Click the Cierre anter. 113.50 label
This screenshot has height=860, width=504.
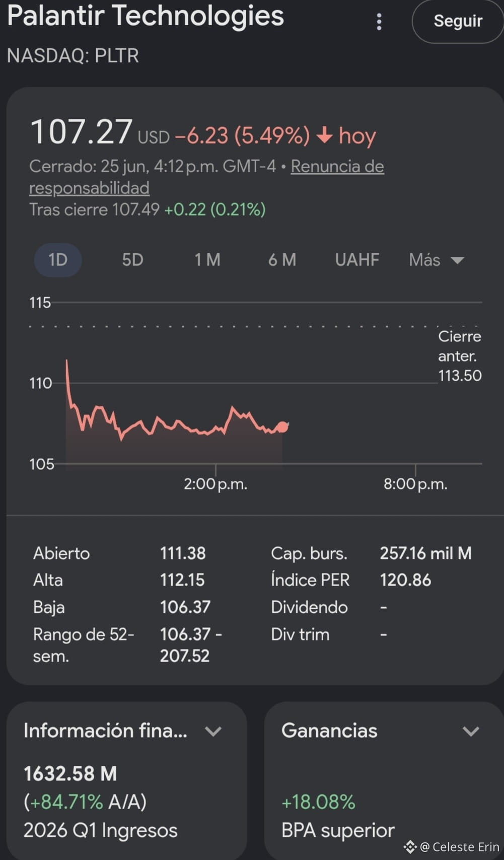[x=460, y=356]
